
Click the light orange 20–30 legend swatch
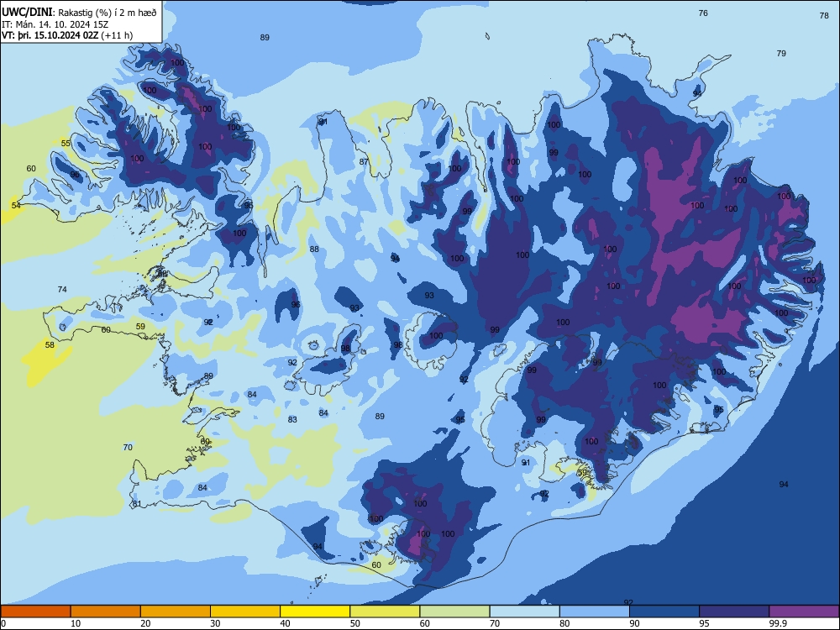[x=176, y=612]
